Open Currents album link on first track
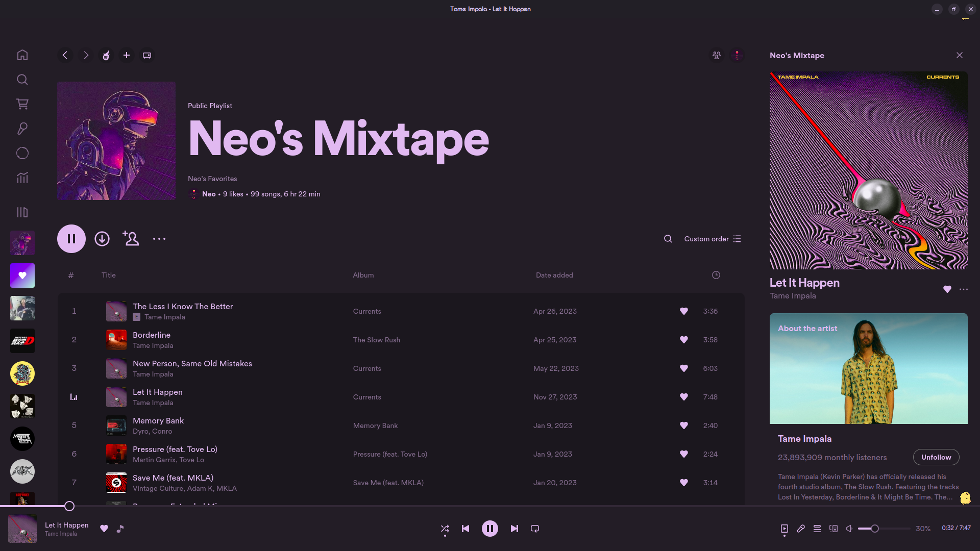980x551 pixels. point(367,311)
